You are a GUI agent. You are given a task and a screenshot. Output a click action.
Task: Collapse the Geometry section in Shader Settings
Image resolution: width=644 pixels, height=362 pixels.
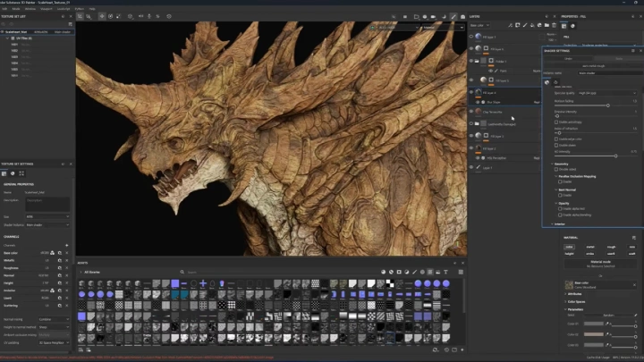[553, 164]
